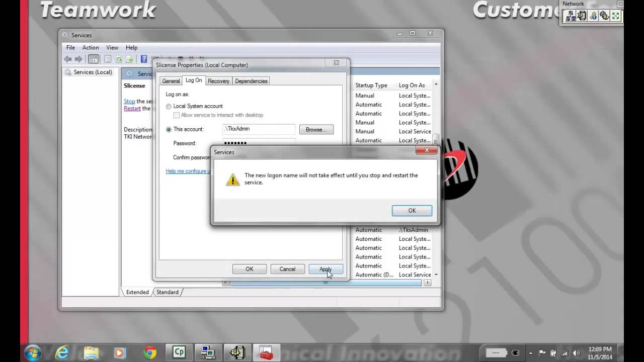
Task: Click the This account name field
Action: [259, 129]
